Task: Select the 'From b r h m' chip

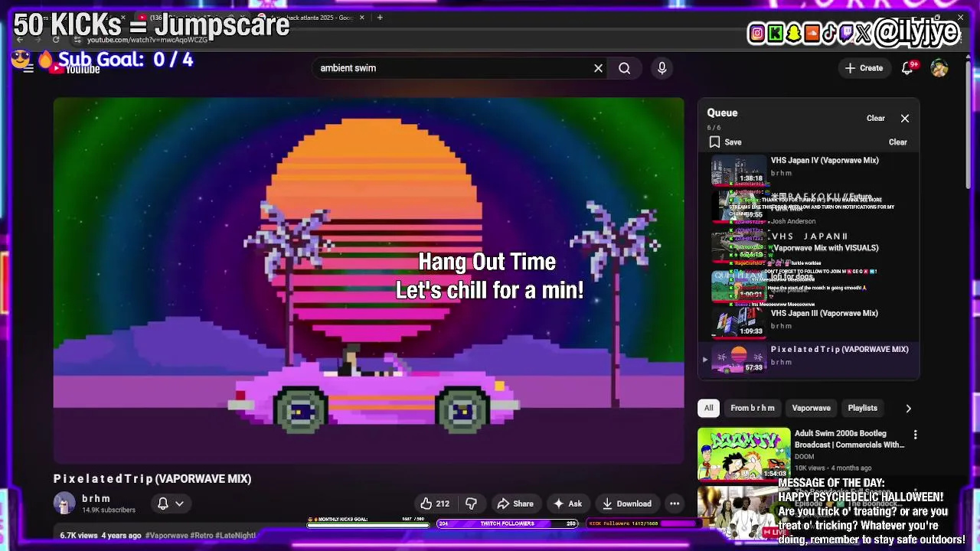Action: 753,408
